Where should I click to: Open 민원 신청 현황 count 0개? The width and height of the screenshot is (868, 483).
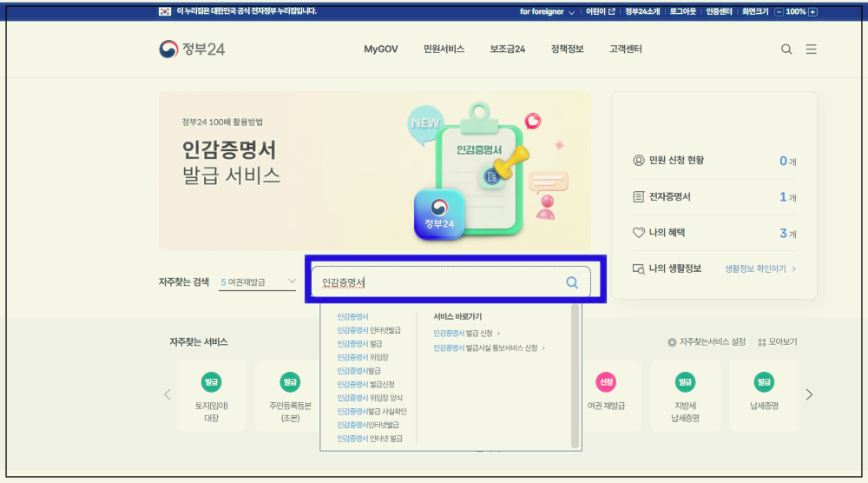tap(788, 161)
